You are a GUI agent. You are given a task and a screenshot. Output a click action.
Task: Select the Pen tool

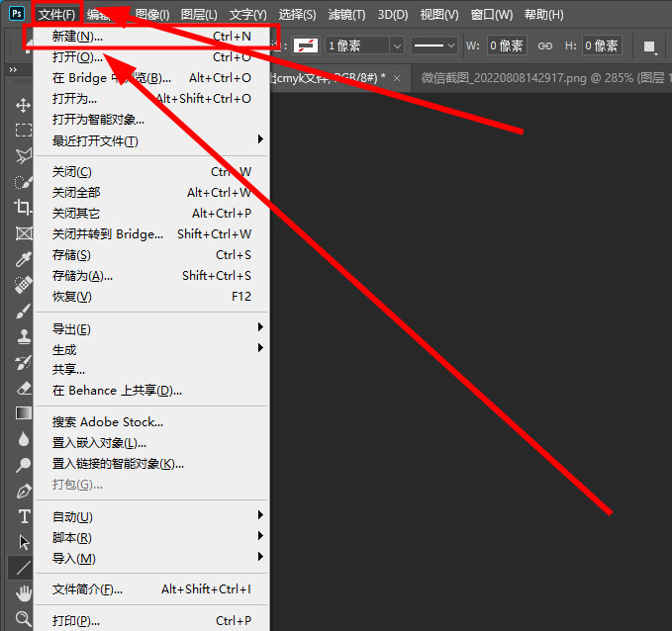coord(23,491)
